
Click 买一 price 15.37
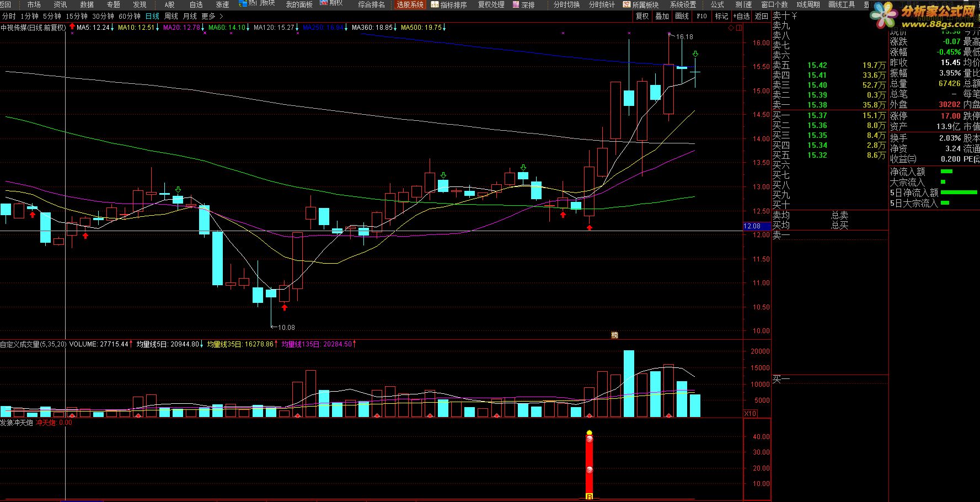tap(817, 115)
